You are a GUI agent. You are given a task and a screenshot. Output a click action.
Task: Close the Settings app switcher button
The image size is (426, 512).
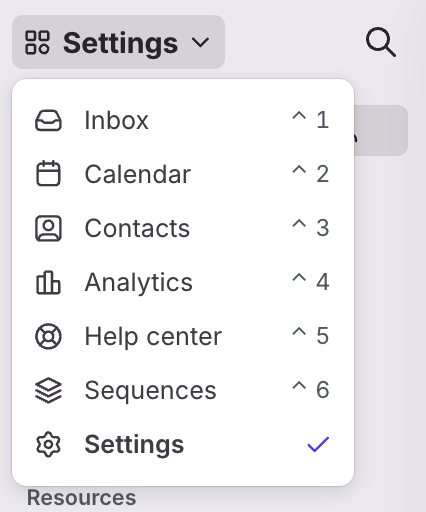point(118,42)
